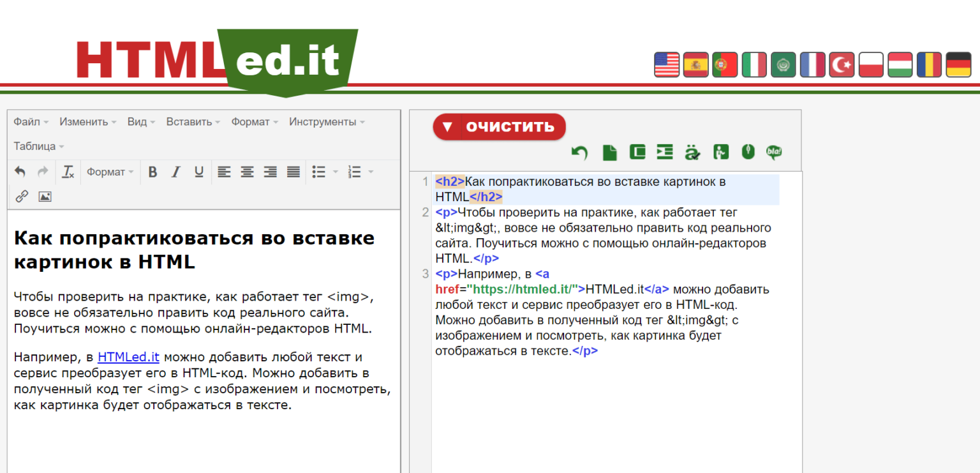Toggle center text alignment
The image size is (980, 473).
point(247,171)
